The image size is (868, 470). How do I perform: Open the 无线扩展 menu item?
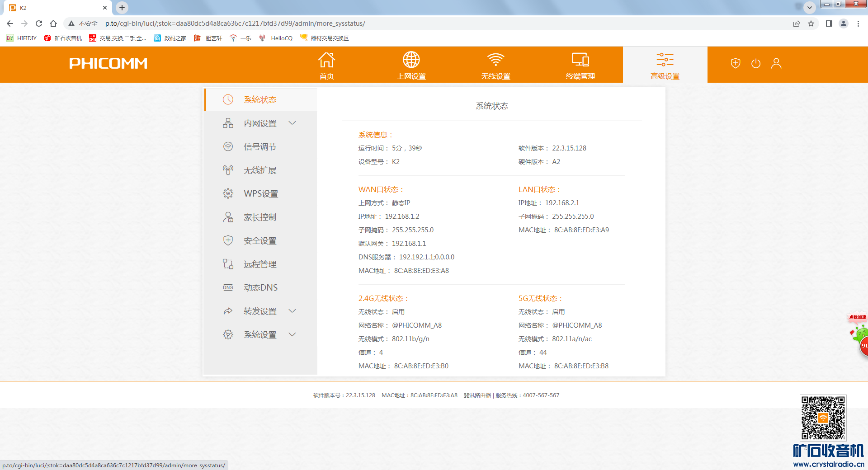(x=261, y=170)
